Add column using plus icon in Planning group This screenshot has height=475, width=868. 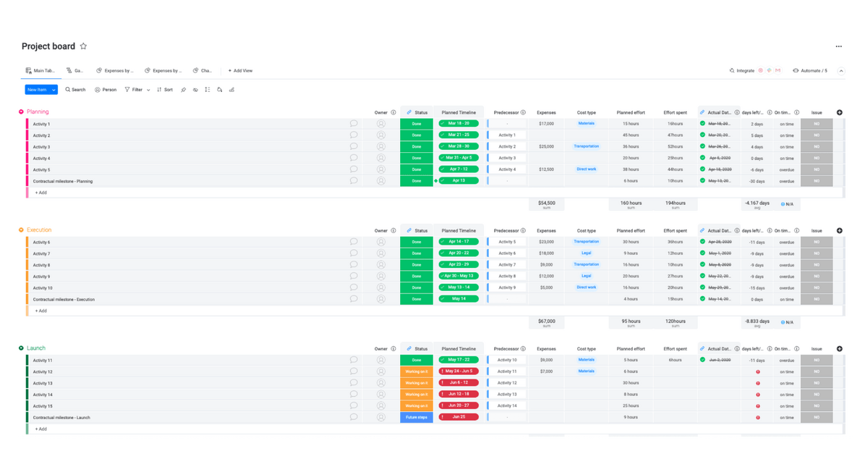point(839,112)
